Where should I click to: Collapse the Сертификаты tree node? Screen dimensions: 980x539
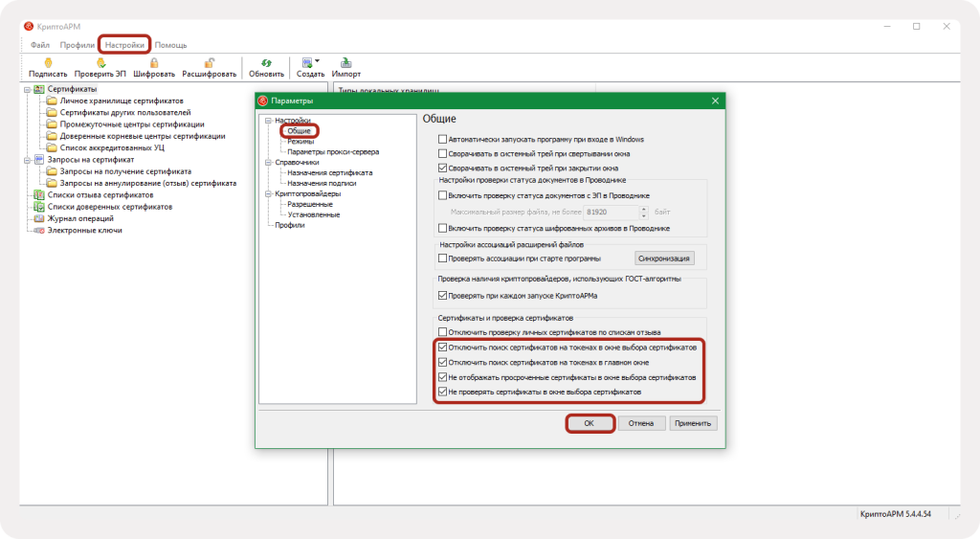click(28, 89)
